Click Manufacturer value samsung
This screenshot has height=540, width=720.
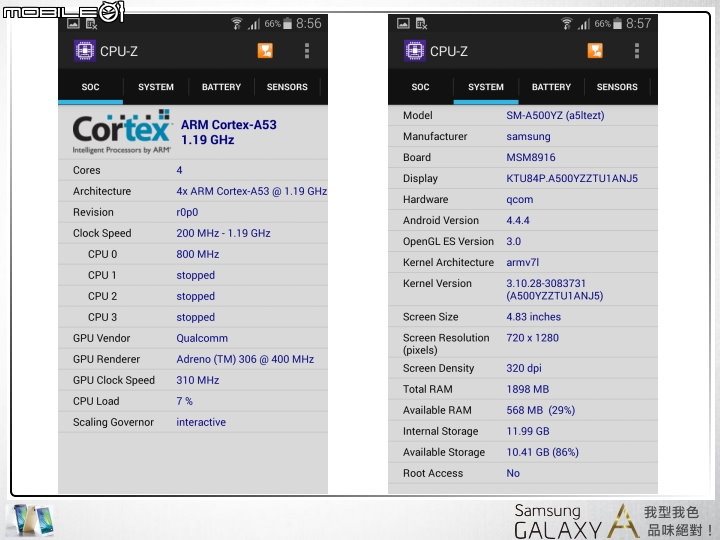pos(528,137)
